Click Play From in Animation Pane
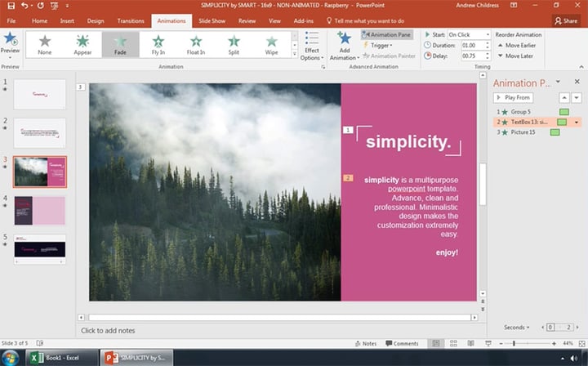588x366 pixels. pyautogui.click(x=513, y=97)
